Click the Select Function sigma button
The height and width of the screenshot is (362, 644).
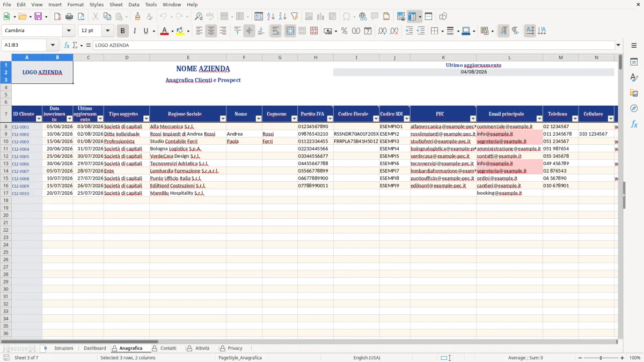click(x=75, y=45)
